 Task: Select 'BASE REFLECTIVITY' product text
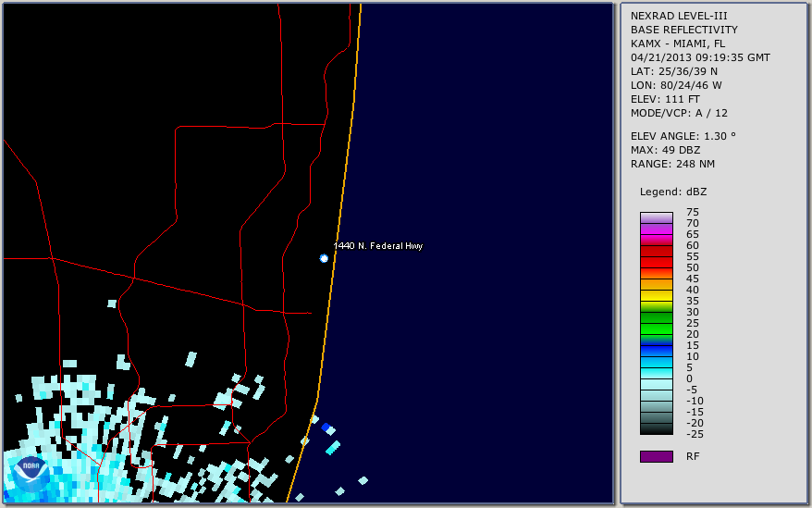pos(684,30)
